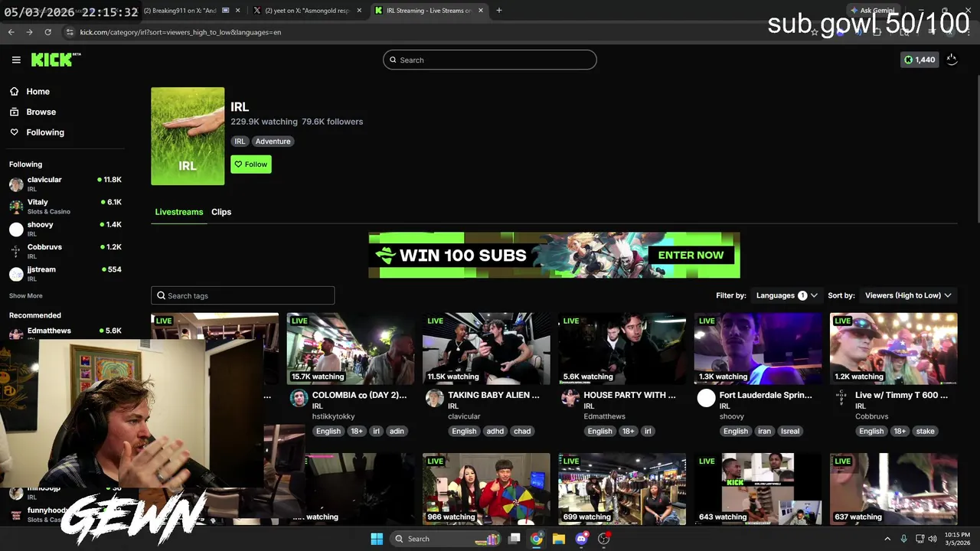The image size is (980, 551).
Task: Click the address bar URL
Action: 181,32
